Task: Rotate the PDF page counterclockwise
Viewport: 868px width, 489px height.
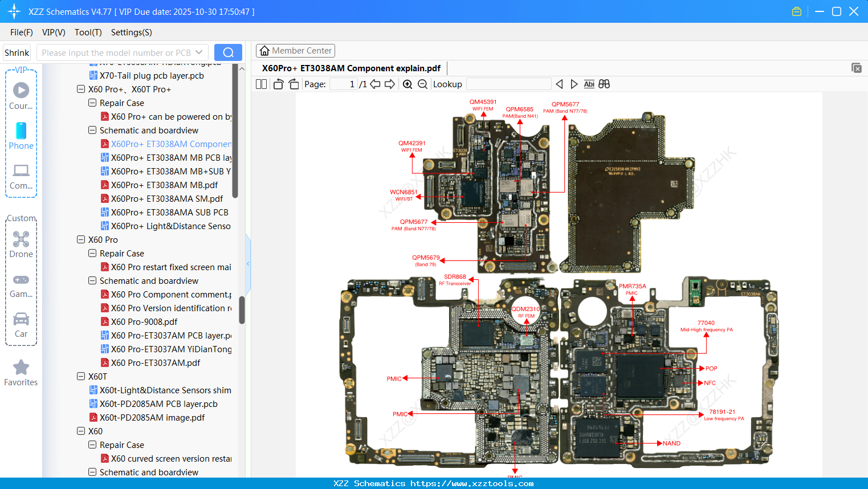Action: (x=278, y=84)
